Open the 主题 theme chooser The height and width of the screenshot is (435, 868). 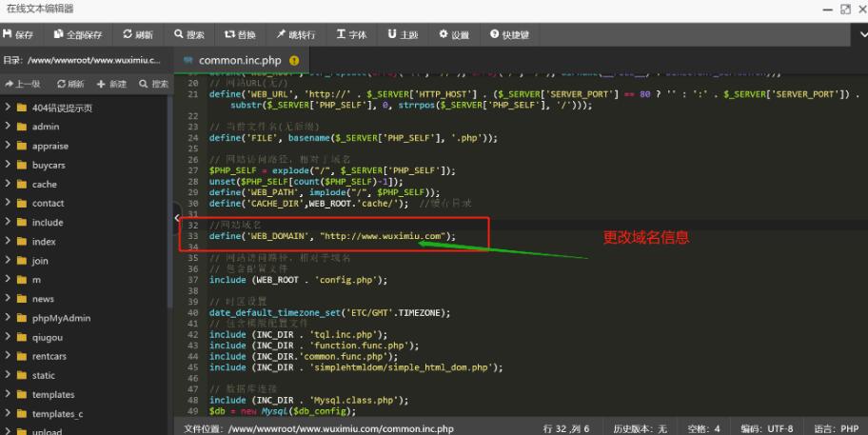pyautogui.click(x=403, y=34)
